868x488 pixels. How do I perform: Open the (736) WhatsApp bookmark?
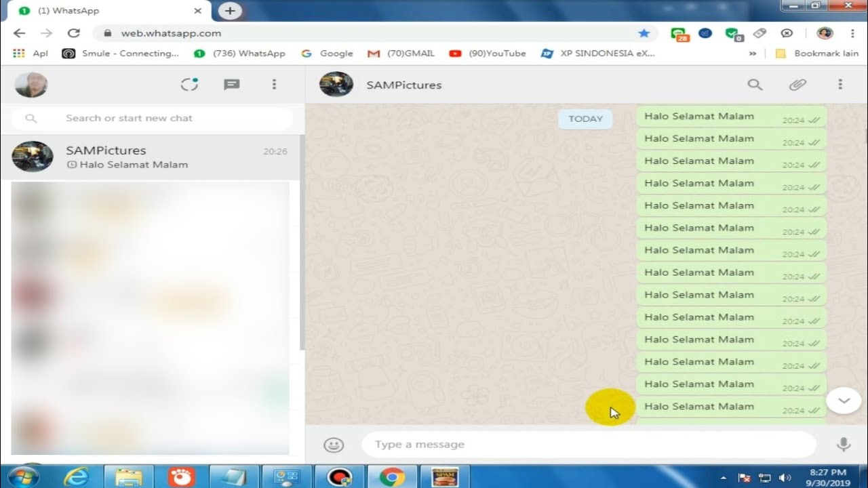tap(240, 54)
